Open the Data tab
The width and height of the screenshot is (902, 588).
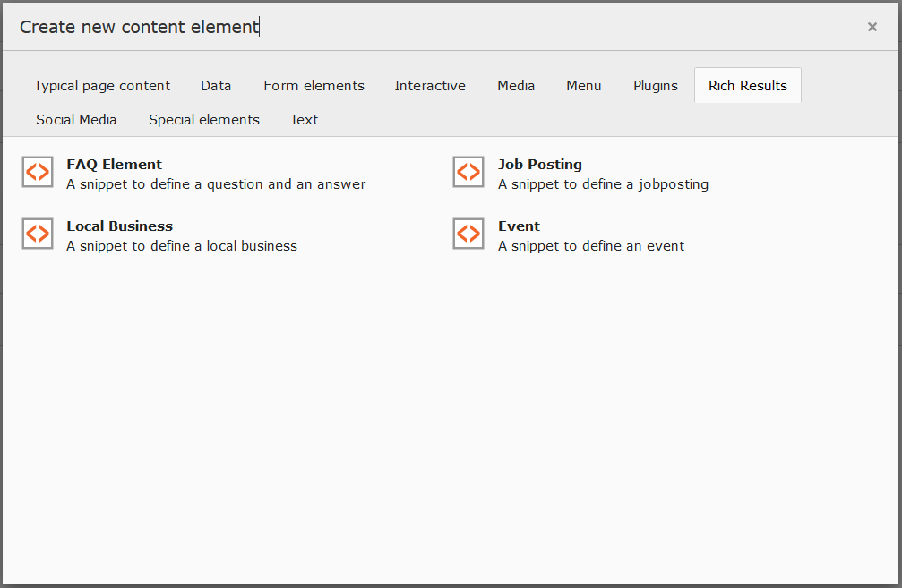pos(216,86)
